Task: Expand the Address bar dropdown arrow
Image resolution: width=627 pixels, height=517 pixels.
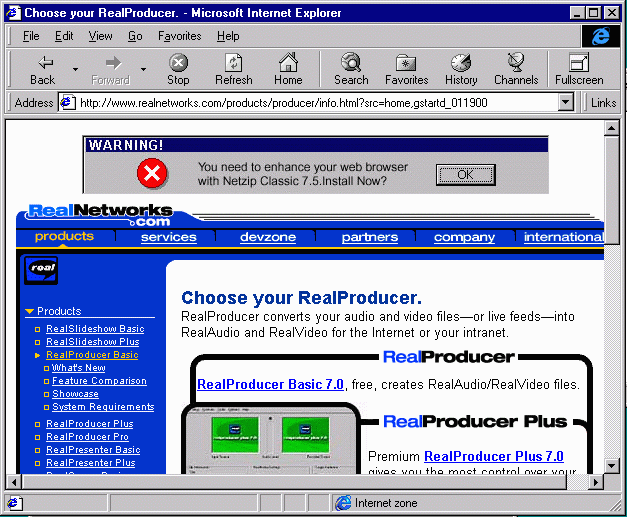Action: click(x=566, y=102)
